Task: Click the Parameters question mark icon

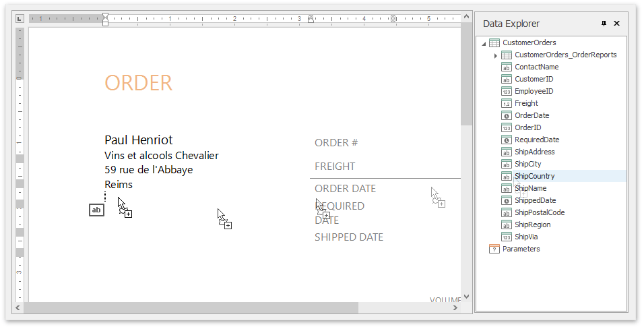Action: 494,249
